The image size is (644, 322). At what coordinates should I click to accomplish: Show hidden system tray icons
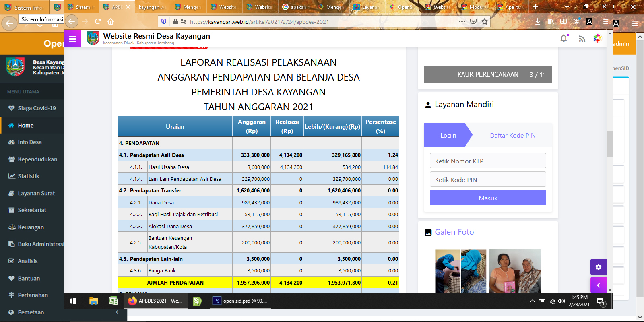pos(532,301)
